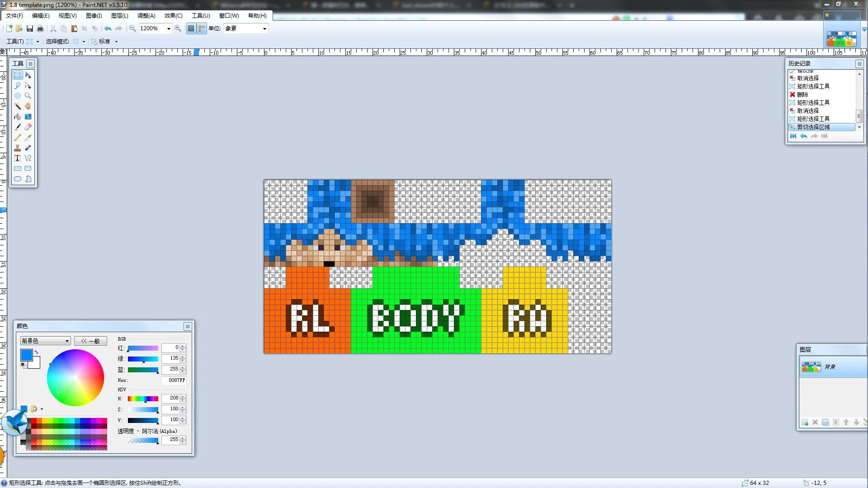
Task: Click the << 一般 button in colors panel
Action: (90, 341)
